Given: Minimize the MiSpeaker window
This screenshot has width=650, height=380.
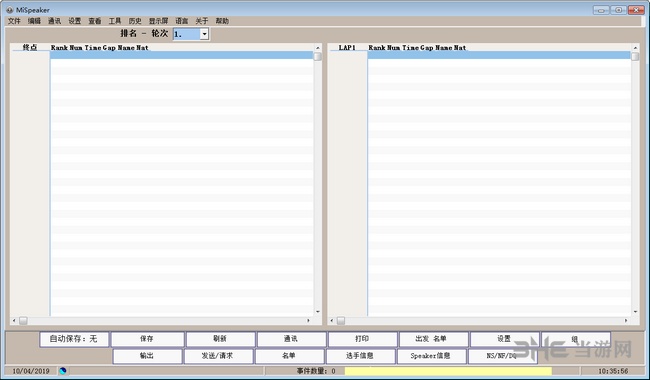Looking at the screenshot, I should pyautogui.click(x=601, y=10).
